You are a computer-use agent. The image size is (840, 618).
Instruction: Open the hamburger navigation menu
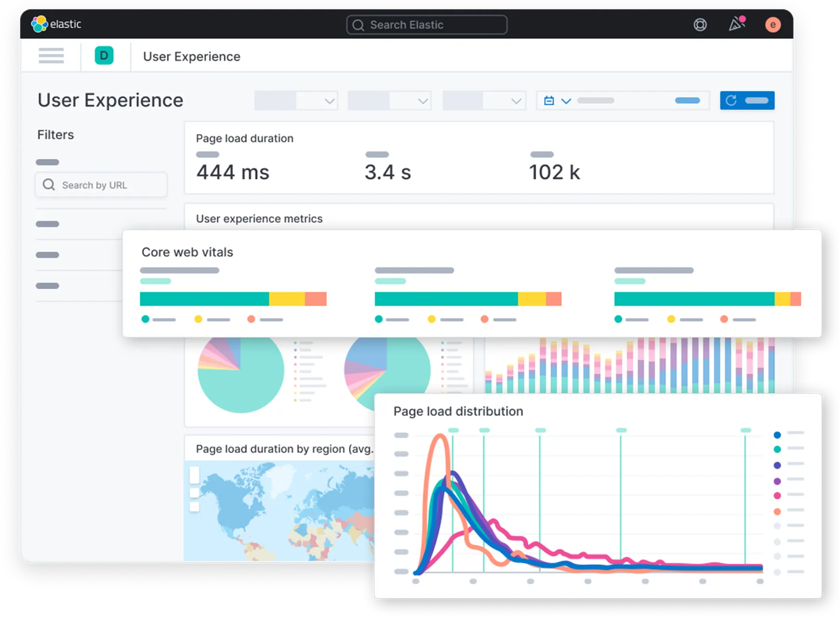(x=51, y=56)
